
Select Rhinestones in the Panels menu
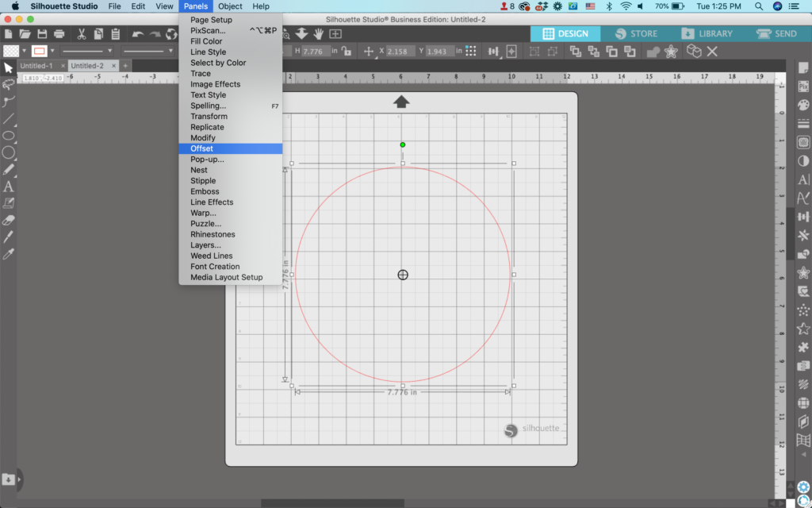click(231, 234)
